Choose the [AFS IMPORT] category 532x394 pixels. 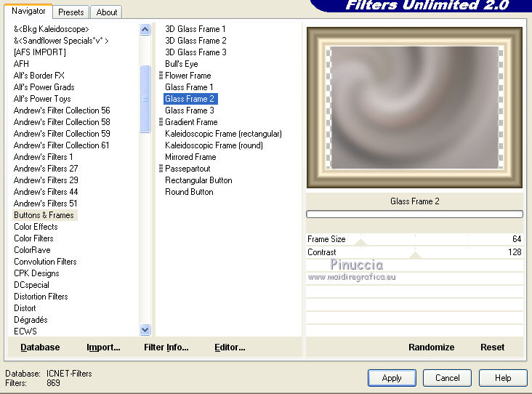point(40,52)
